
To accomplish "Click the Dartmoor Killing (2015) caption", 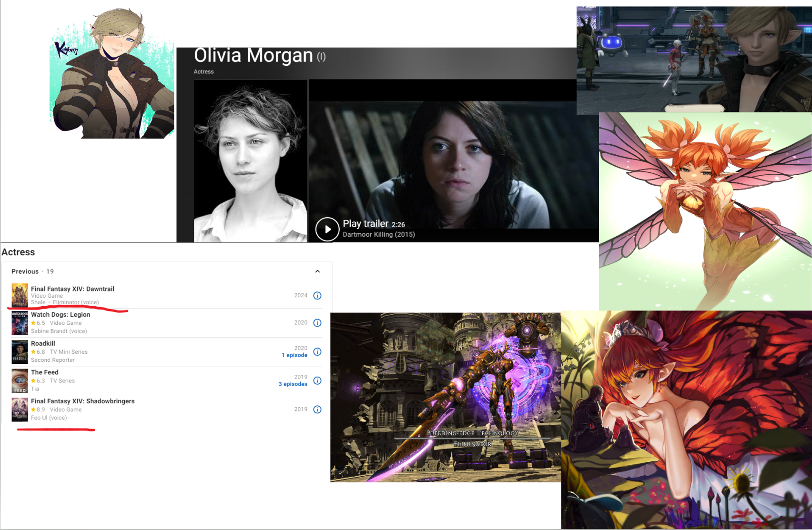I will 379,234.
